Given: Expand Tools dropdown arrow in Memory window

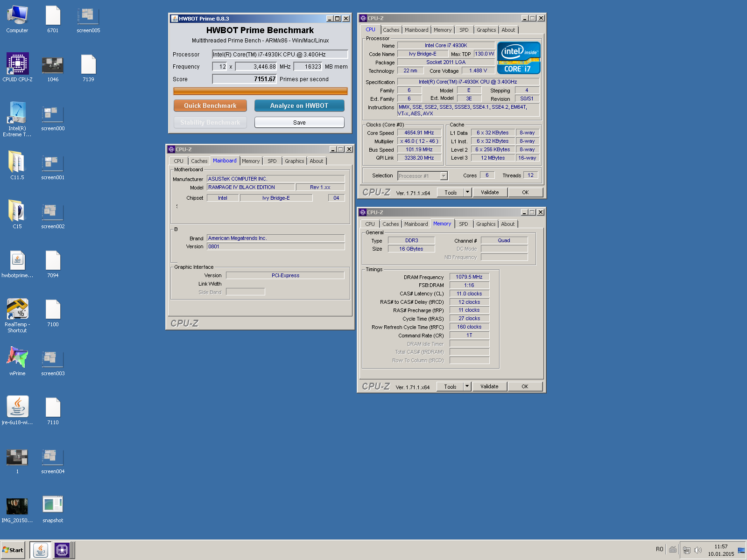Looking at the screenshot, I should [x=467, y=386].
